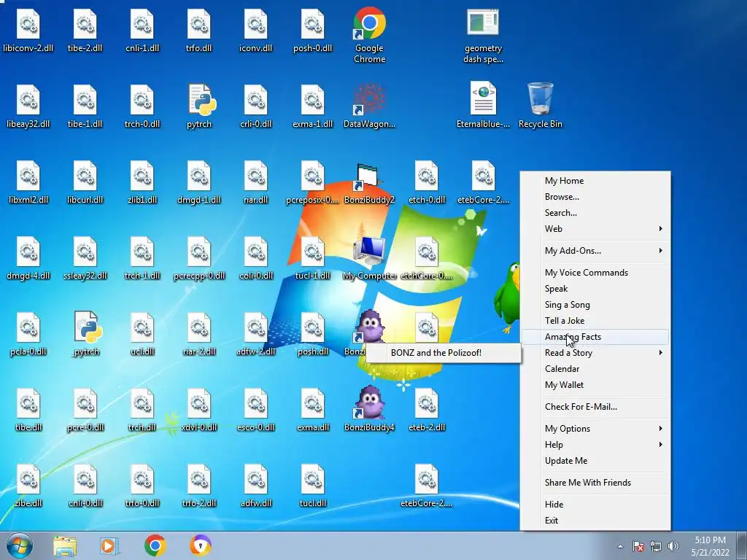Viewport: 747px width, 560px height.
Task: Open the taskbar clock showing 5:10 PM
Action: (x=711, y=546)
